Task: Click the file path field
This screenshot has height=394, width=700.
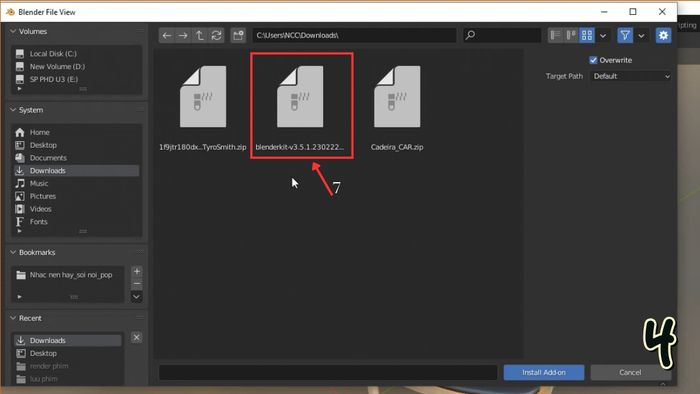Action: point(354,35)
